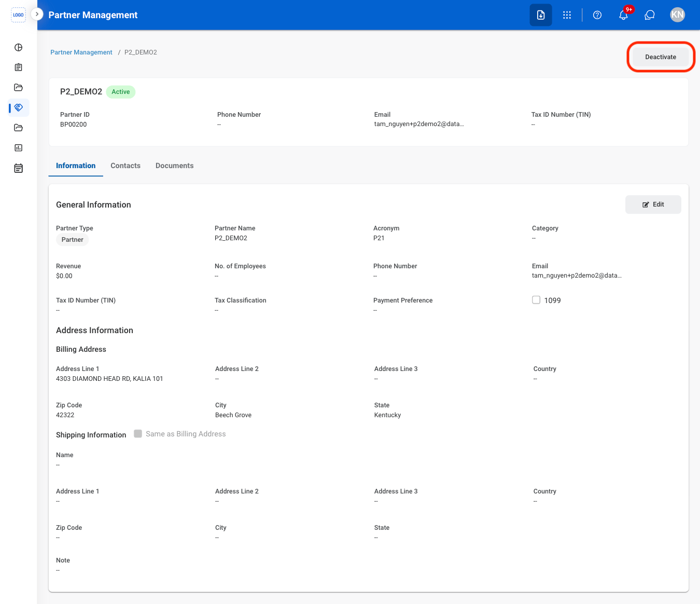Toggle Same as Billing Address checkbox
Screen dimensions: 700x604
pos(138,434)
